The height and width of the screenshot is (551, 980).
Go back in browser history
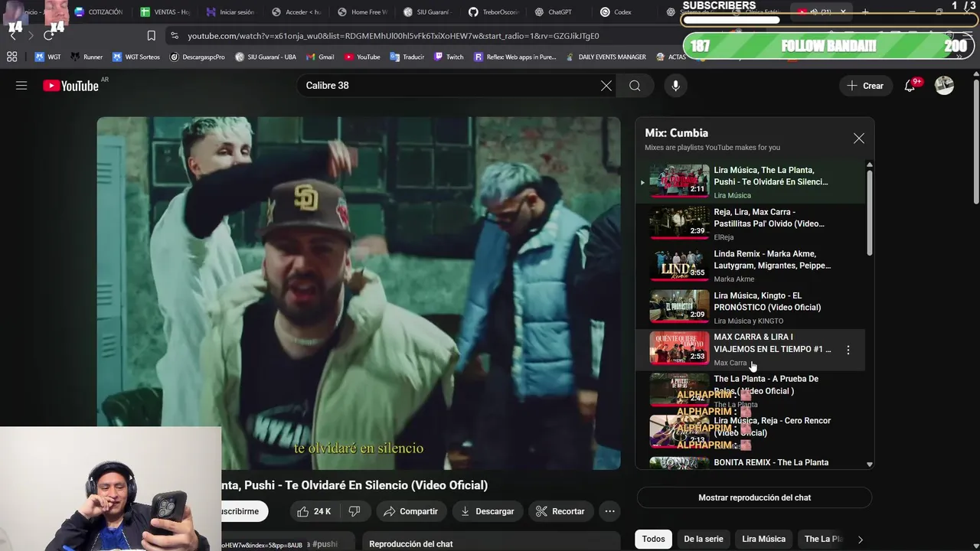click(x=12, y=36)
